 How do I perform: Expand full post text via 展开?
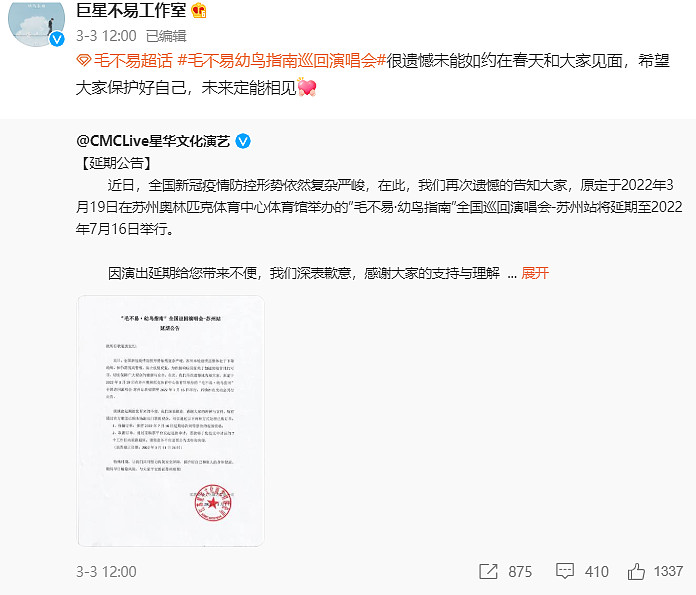(535, 273)
